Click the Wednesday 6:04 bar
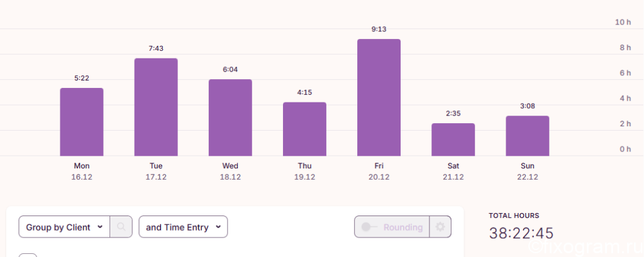The image size is (644, 257). (x=230, y=118)
